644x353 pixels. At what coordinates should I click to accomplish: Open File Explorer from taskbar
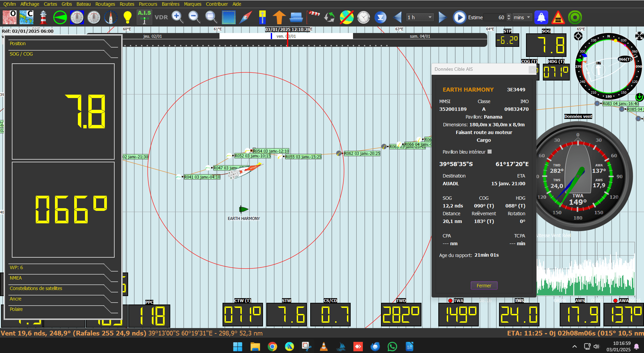click(255, 346)
